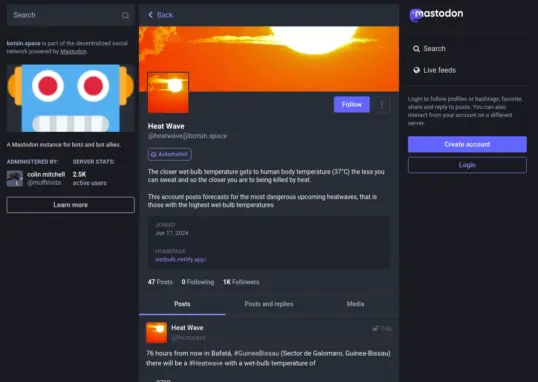Image resolution: width=538 pixels, height=382 pixels.
Task: Open the 1K Followers list
Action: pyautogui.click(x=241, y=282)
